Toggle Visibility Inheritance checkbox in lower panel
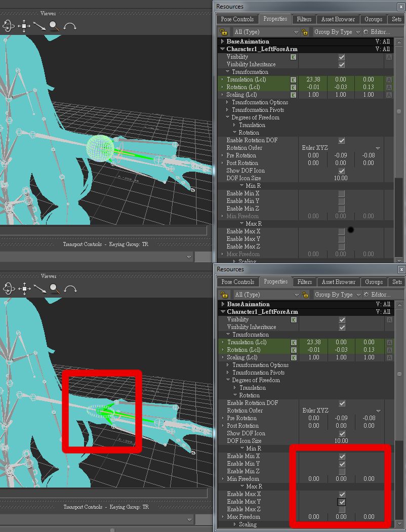 click(342, 327)
